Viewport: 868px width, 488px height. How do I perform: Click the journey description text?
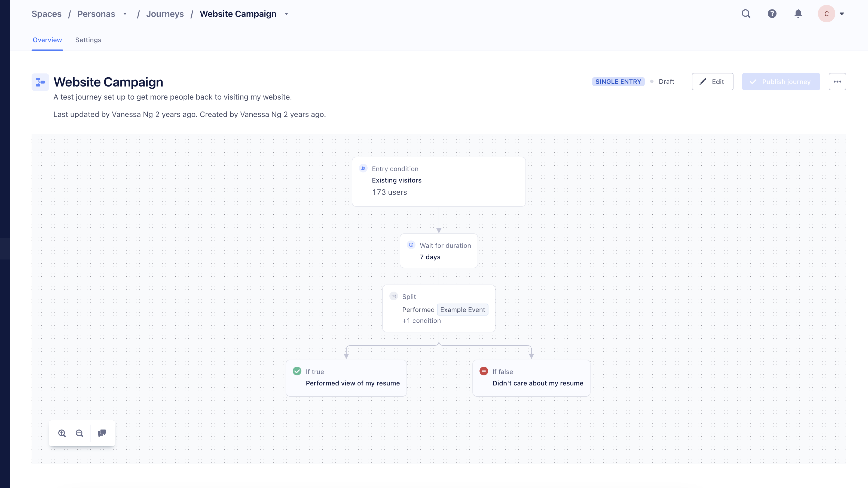click(173, 97)
